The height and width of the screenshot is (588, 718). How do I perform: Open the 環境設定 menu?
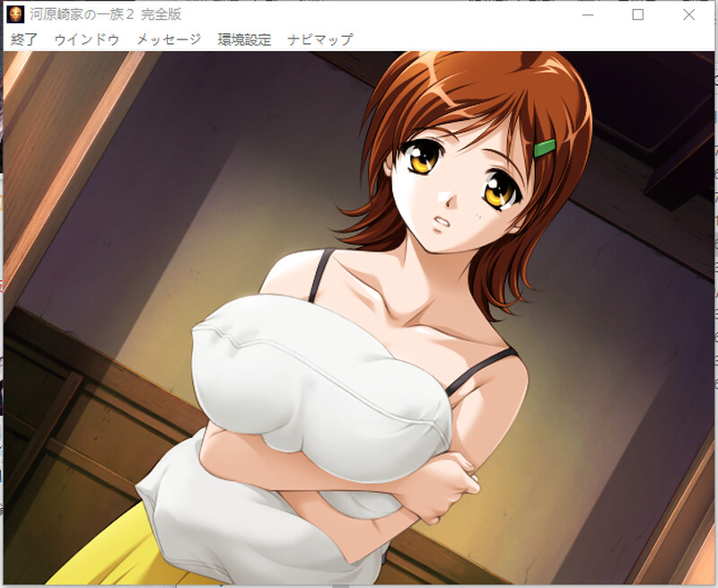[244, 39]
